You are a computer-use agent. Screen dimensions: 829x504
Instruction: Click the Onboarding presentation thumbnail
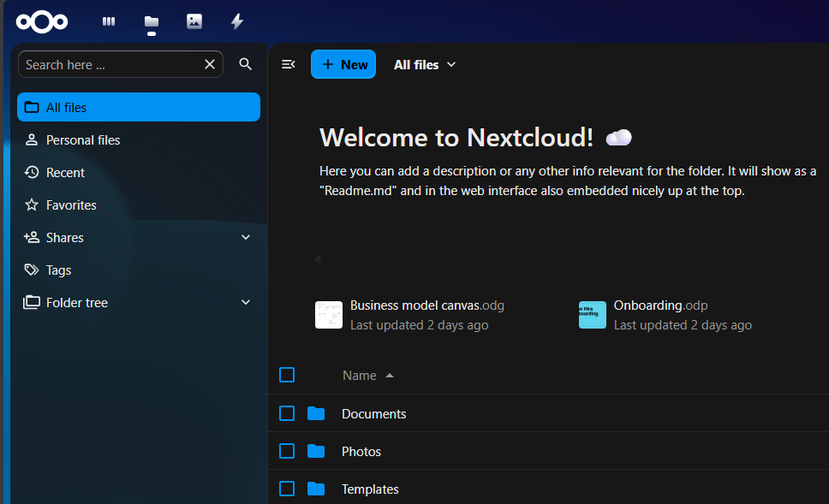pyautogui.click(x=592, y=315)
